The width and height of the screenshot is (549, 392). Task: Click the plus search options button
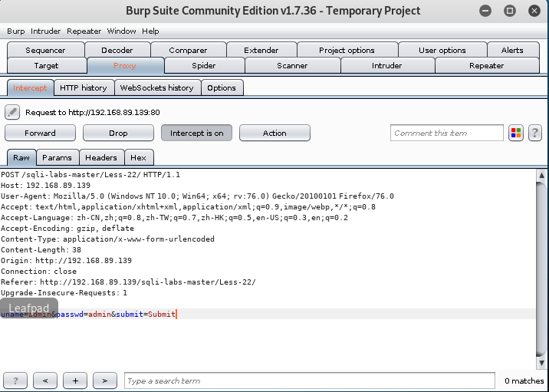[75, 380]
